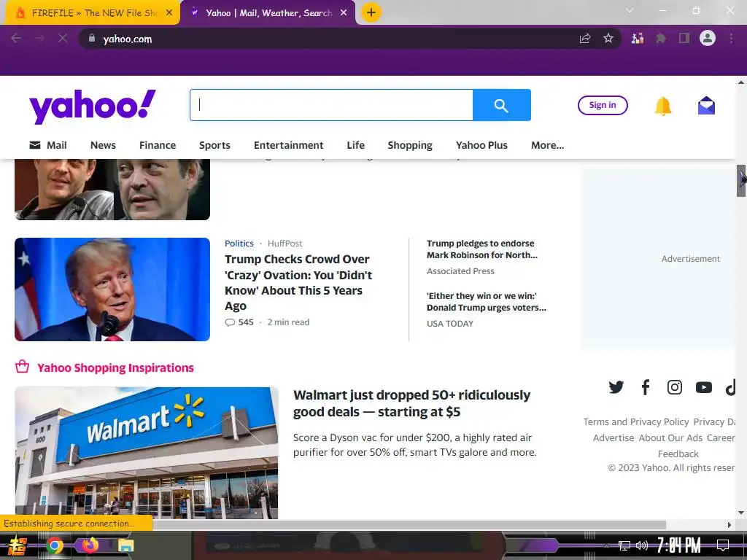Open a new tab with plus button

pyautogui.click(x=371, y=12)
